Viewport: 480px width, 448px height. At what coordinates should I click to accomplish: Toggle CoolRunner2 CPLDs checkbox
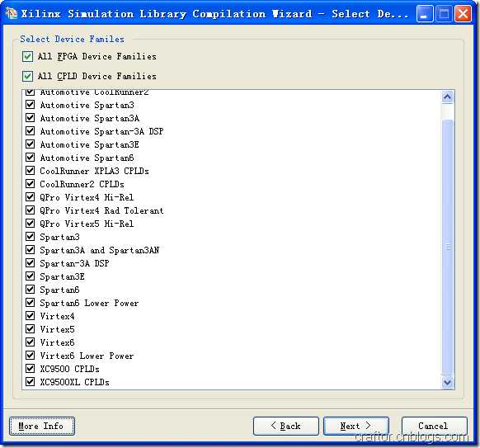(x=30, y=184)
